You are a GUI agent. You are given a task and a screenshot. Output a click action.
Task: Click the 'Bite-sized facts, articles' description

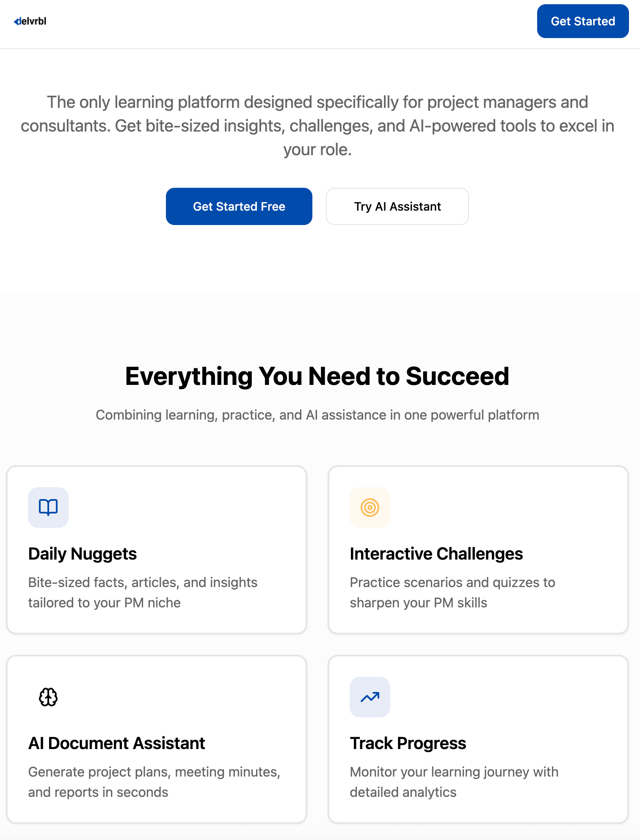tap(143, 592)
